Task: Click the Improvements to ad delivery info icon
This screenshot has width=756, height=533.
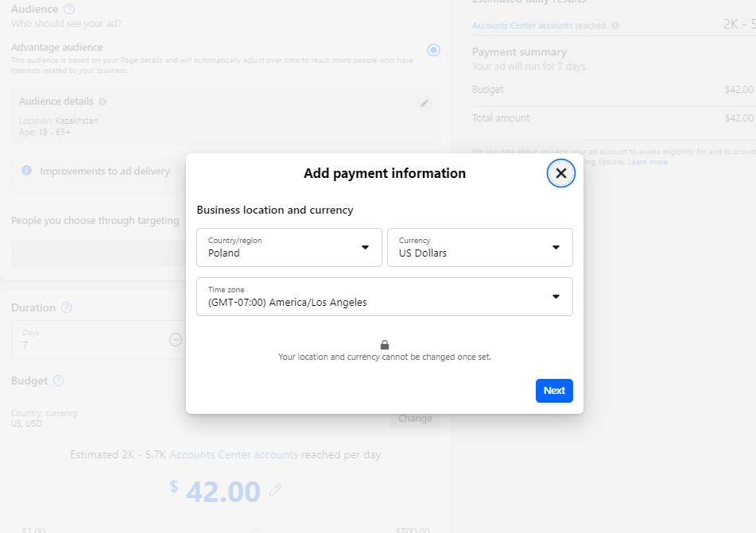Action: point(26,171)
